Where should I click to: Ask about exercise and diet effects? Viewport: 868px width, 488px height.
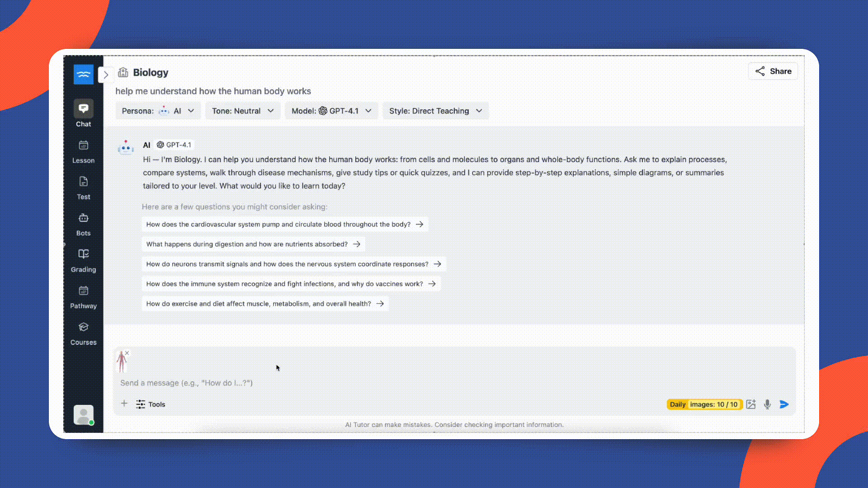265,304
